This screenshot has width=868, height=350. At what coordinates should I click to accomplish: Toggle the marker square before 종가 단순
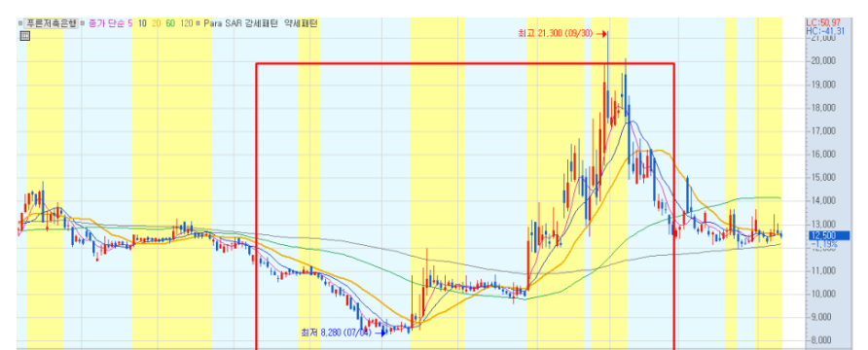pos(83,23)
